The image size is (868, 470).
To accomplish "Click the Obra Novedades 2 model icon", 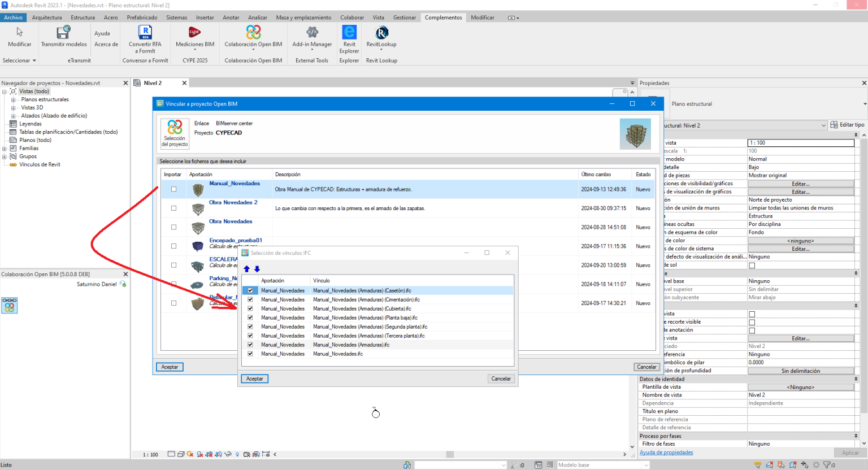I will click(198, 209).
